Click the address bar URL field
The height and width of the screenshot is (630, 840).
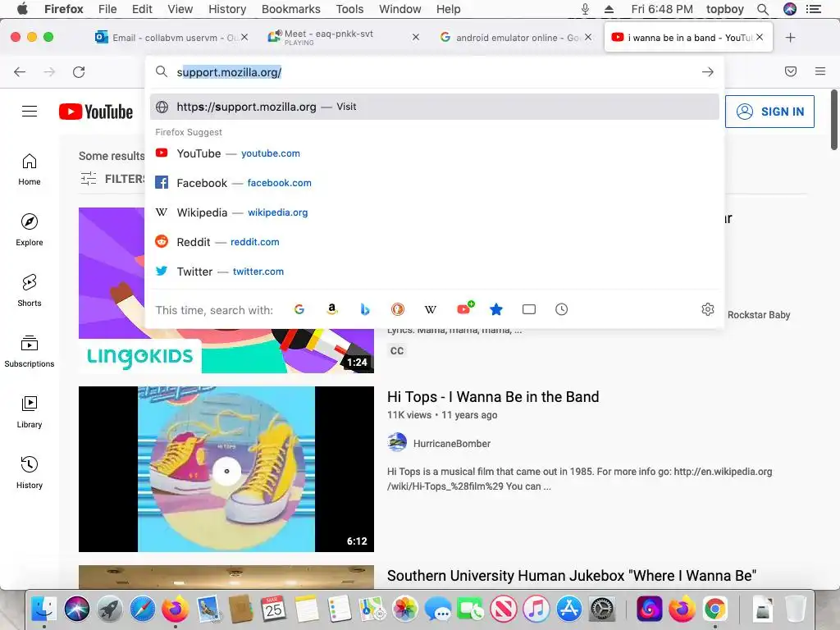tap(435, 72)
